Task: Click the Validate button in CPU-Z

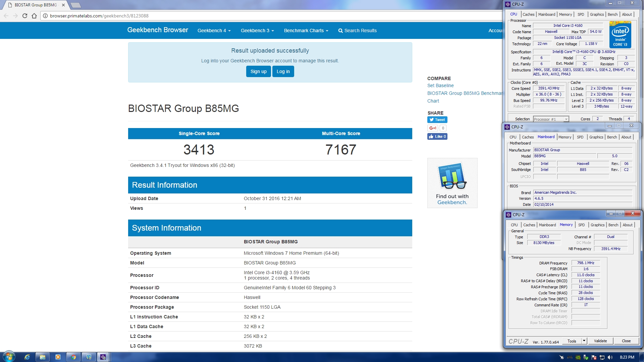Action: 600,341
